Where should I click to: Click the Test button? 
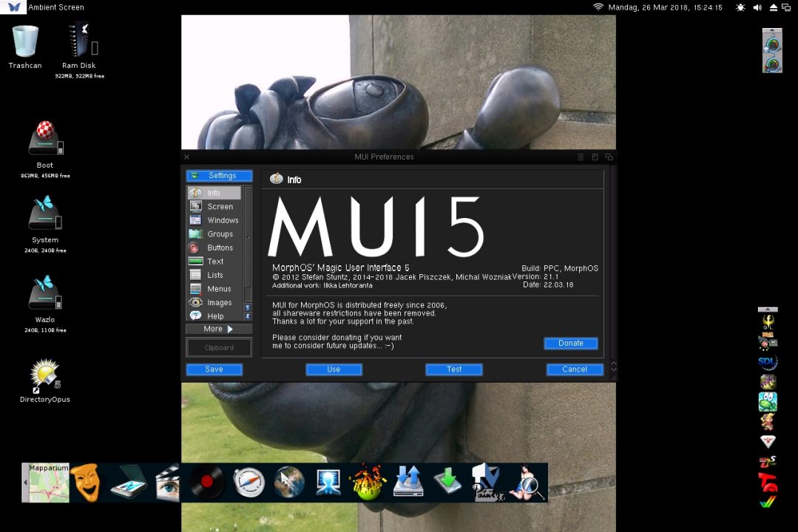[454, 369]
